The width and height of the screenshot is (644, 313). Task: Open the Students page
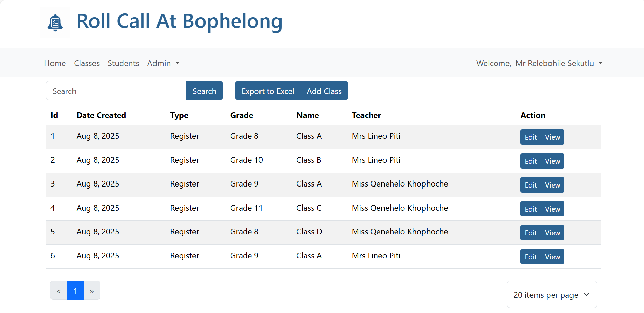(123, 63)
